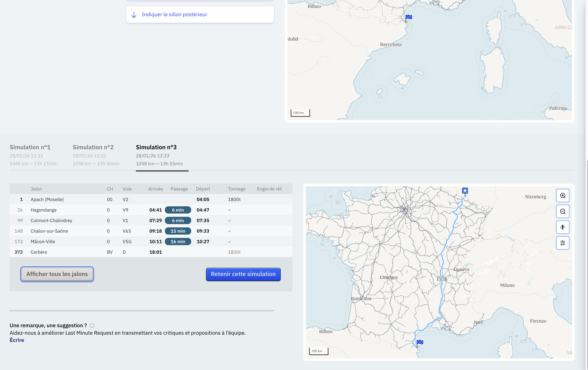The width and height of the screenshot is (588, 370).
Task: Open map layer settings sliders icon
Action: (x=563, y=243)
